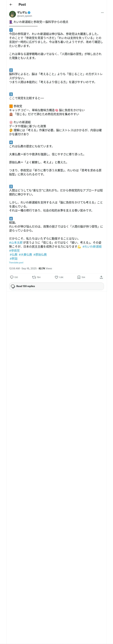Open the #れいわ新選組 hashtag
Image resolution: width=113 pixels, height=644 pixels.
point(92,246)
